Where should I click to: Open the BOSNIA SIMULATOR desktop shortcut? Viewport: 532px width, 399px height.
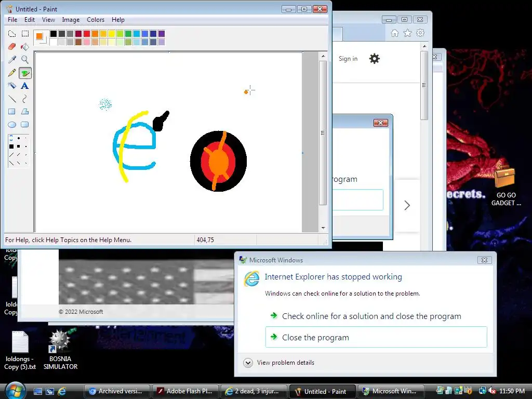tap(60, 350)
